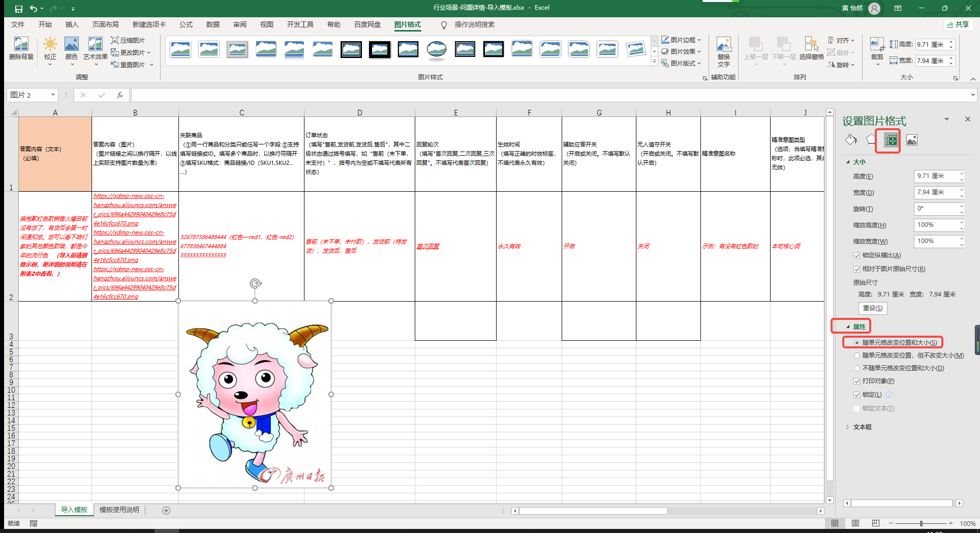Click Change Picture (更改图片)
Screen dimensions: 980x533
pos(131,52)
